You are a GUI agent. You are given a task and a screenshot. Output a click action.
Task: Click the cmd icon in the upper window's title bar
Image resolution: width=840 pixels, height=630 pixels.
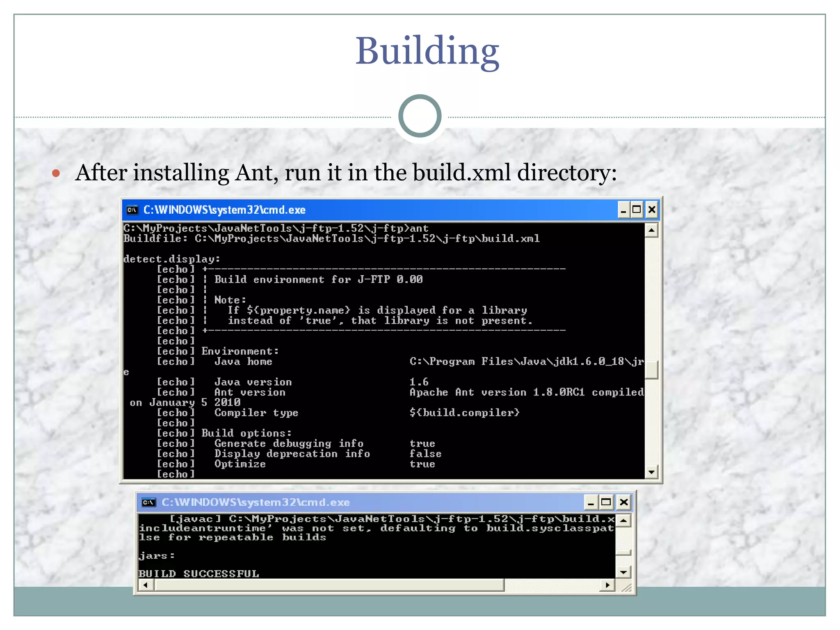pyautogui.click(x=132, y=210)
